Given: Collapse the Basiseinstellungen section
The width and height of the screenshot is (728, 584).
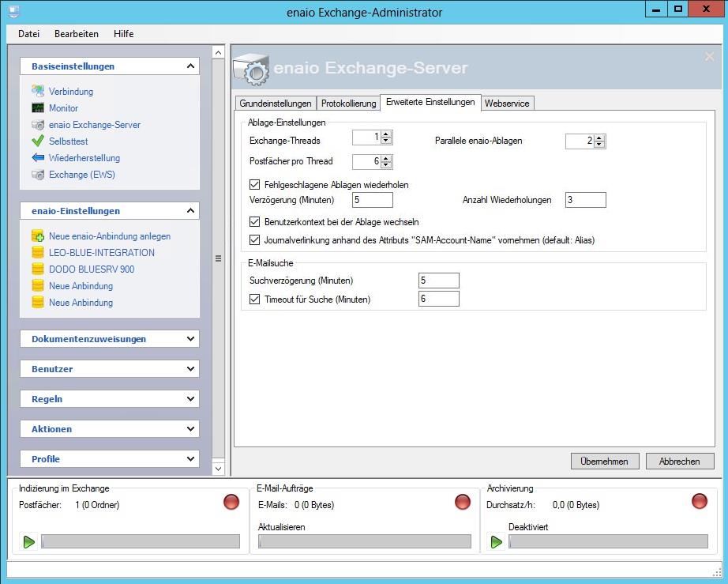Looking at the screenshot, I should (x=190, y=66).
